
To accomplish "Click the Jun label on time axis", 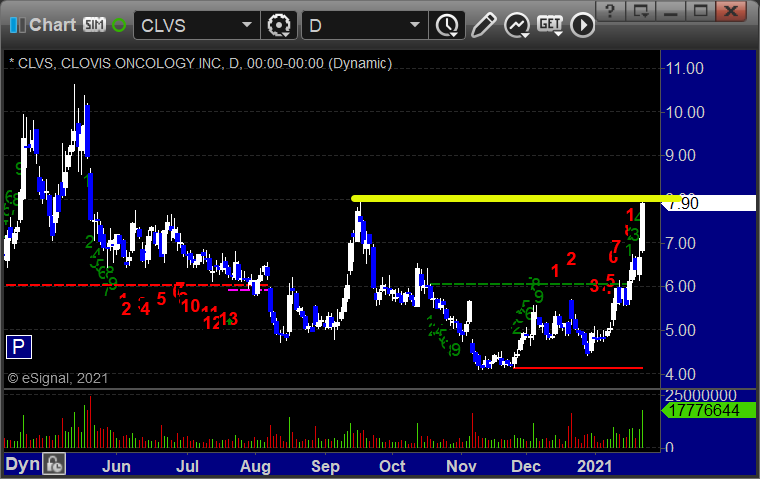I will [116, 466].
